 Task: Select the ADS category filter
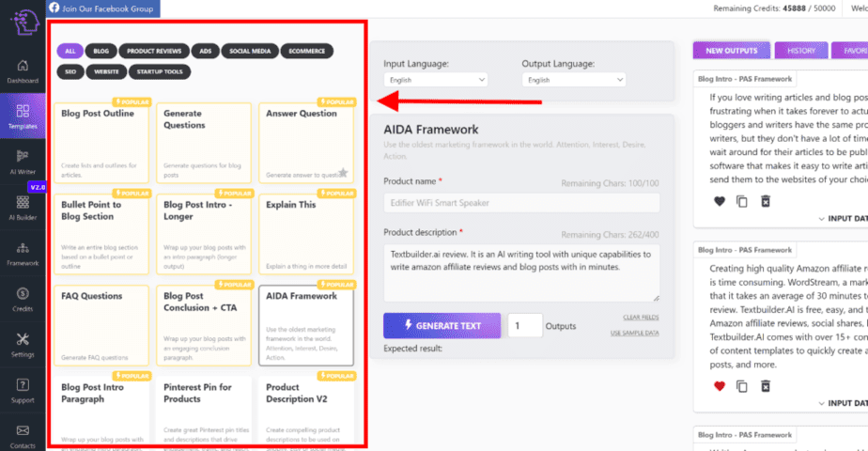click(x=206, y=51)
